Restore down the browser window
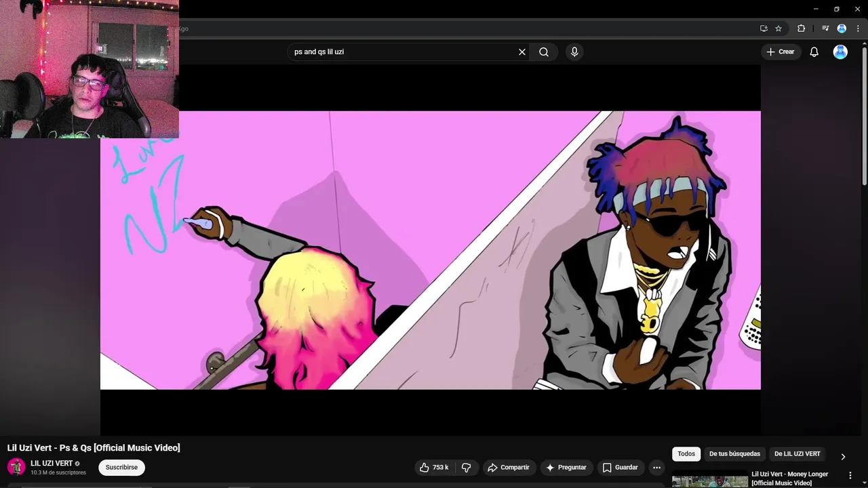This screenshot has height=488, width=868. coord(836,9)
